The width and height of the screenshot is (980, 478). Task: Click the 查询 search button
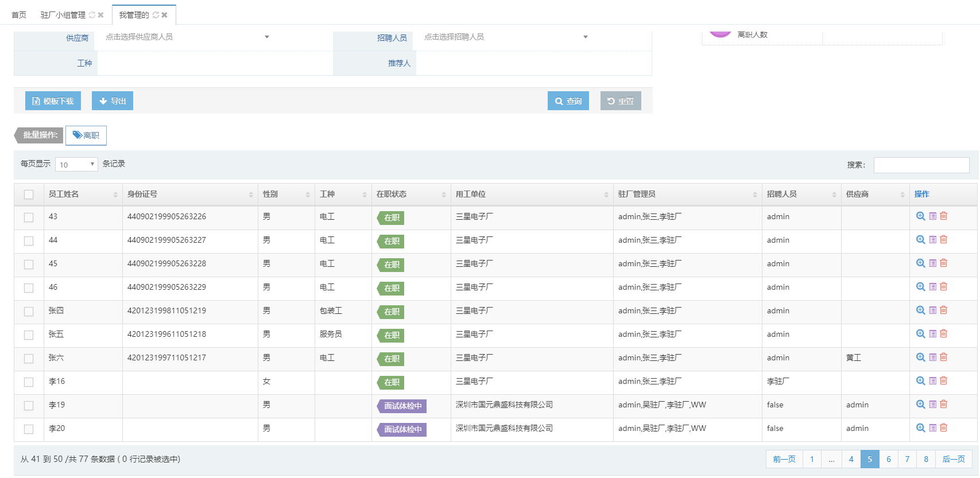[x=568, y=101]
